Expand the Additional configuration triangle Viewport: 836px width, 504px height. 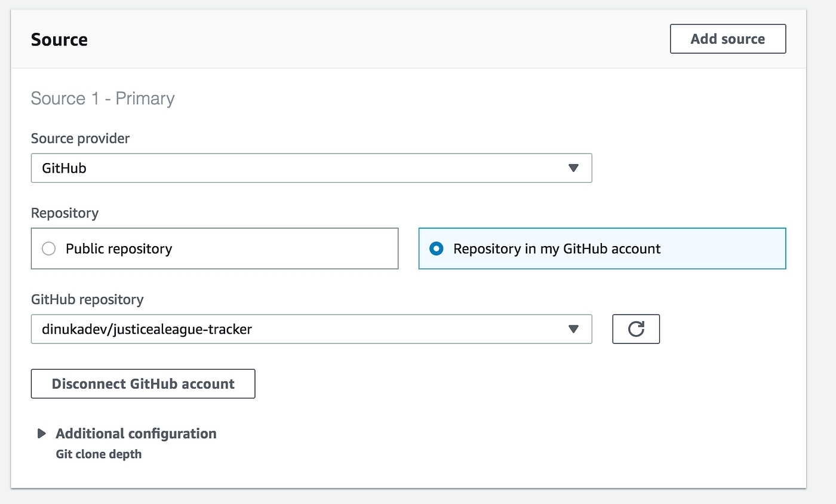click(41, 434)
